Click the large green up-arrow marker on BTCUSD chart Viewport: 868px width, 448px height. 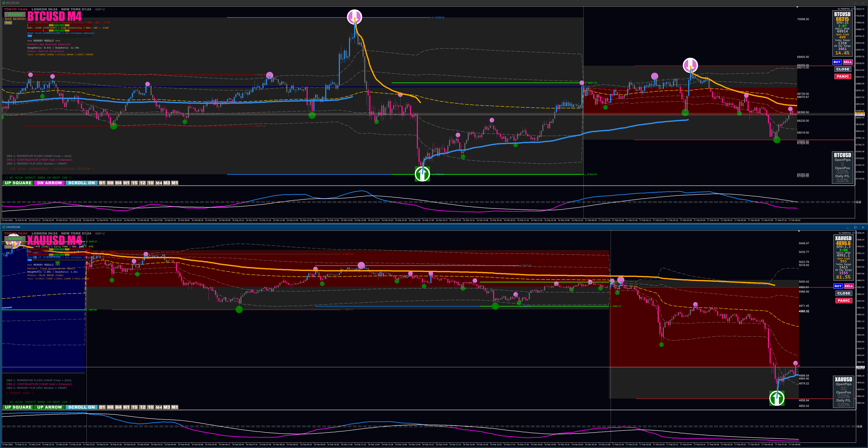pos(422,174)
